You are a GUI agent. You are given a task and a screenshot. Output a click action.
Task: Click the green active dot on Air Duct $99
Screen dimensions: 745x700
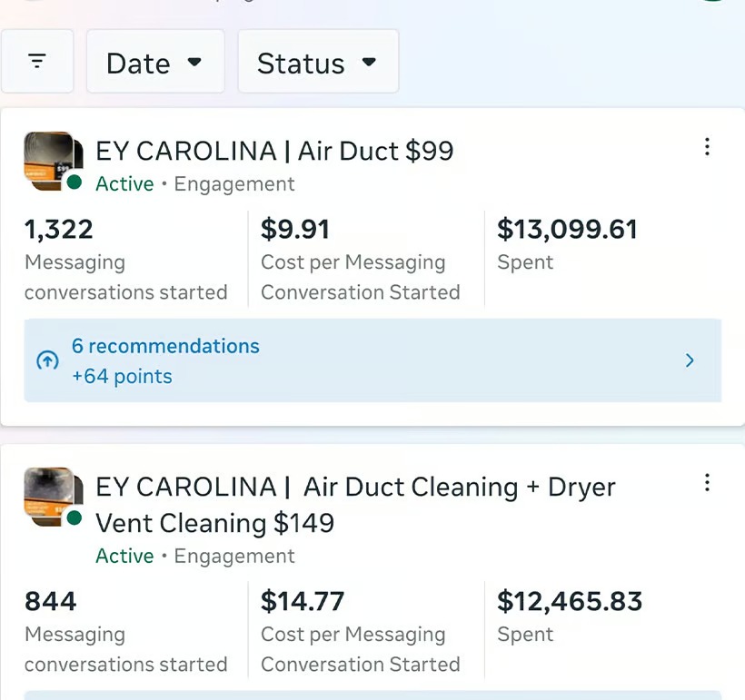coord(74,182)
